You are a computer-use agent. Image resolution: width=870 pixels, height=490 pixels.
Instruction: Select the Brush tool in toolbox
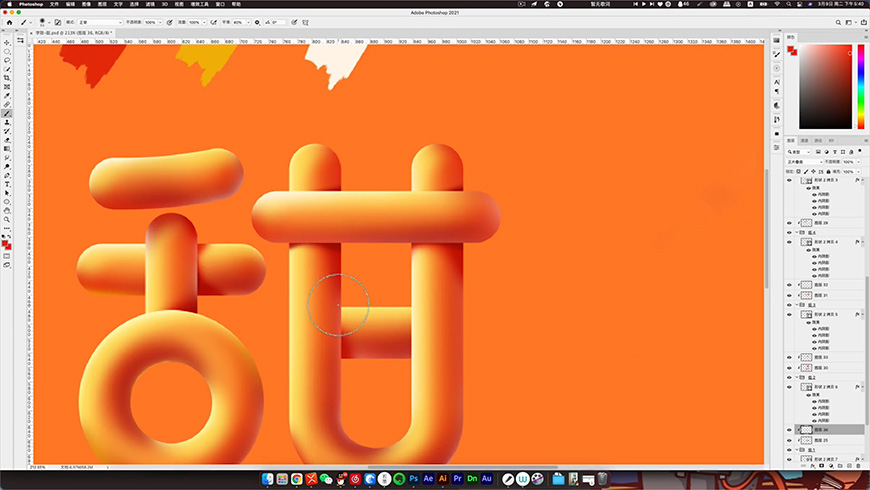point(7,114)
